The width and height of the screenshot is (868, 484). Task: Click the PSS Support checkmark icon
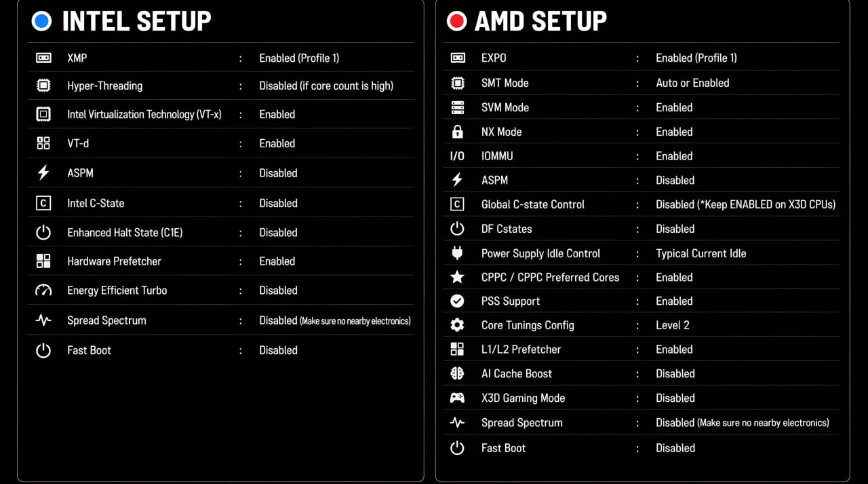[x=457, y=301]
